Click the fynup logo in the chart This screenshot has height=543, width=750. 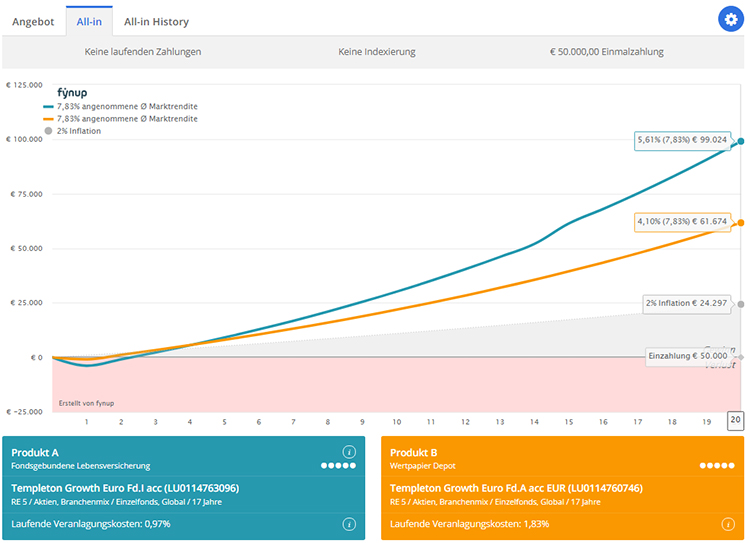coord(72,92)
